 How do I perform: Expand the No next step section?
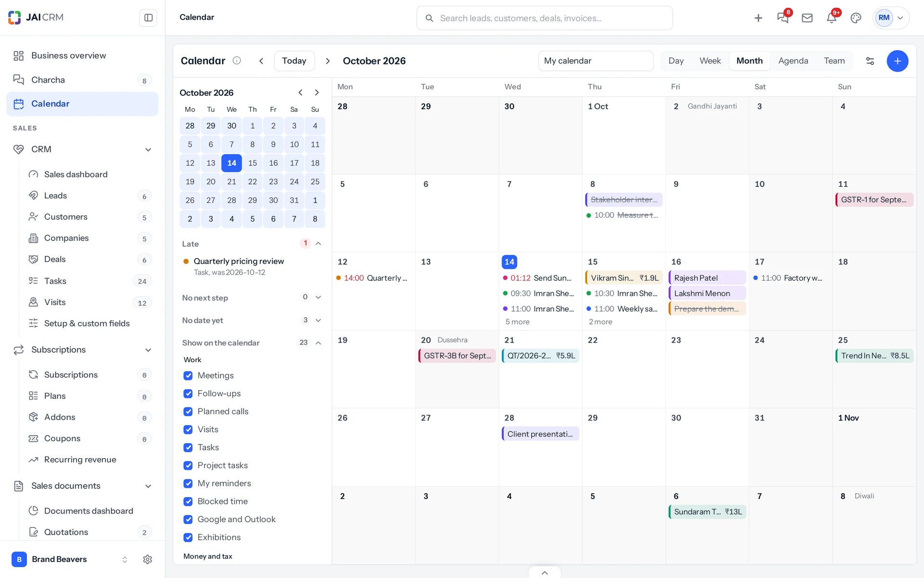coord(318,297)
